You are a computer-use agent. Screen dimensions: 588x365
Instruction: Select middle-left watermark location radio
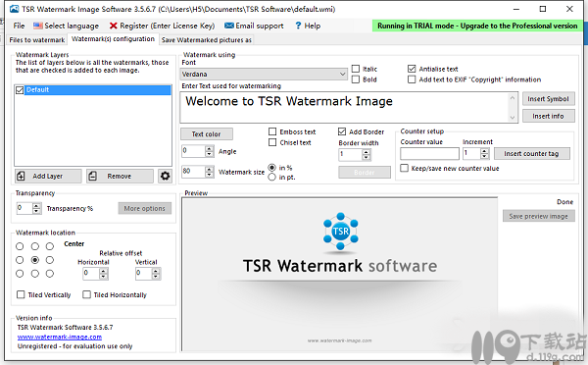point(20,260)
